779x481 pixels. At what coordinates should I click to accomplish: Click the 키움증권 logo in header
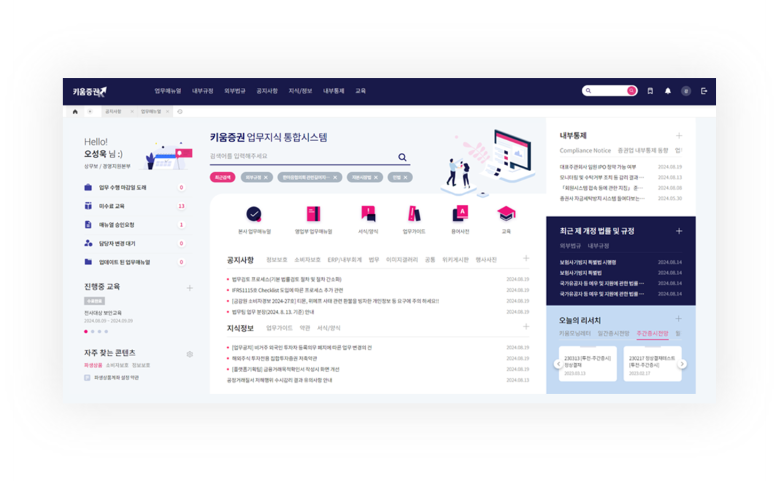pyautogui.click(x=90, y=91)
